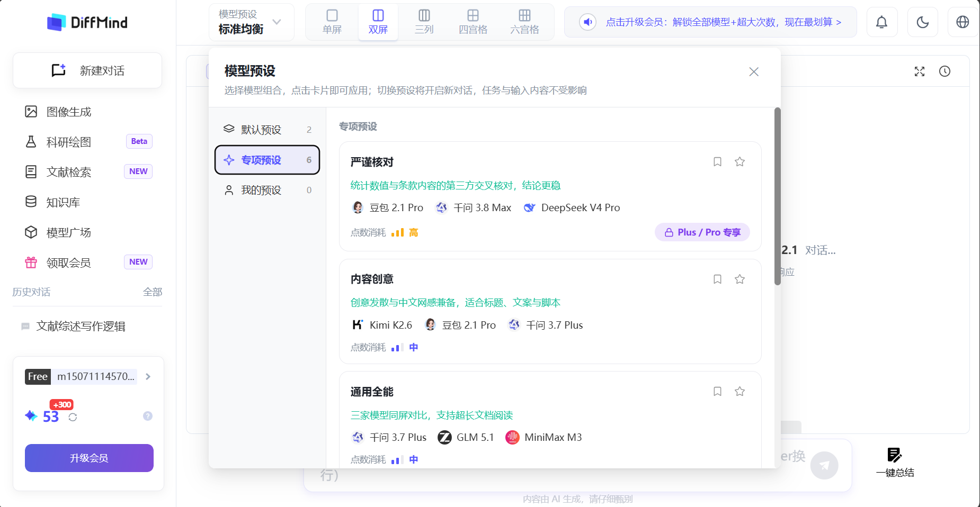The image size is (980, 507).
Task: Star the 严谨核对 preset
Action: pos(740,162)
